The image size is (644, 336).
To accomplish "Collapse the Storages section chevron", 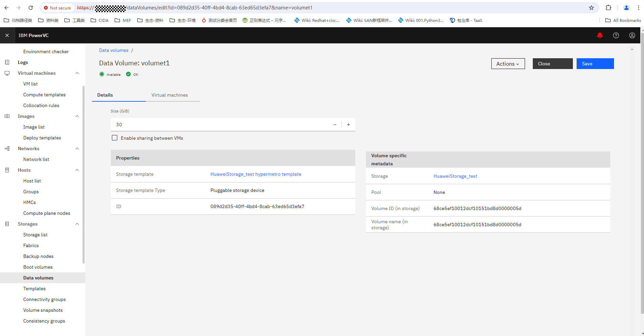I will [x=77, y=224].
